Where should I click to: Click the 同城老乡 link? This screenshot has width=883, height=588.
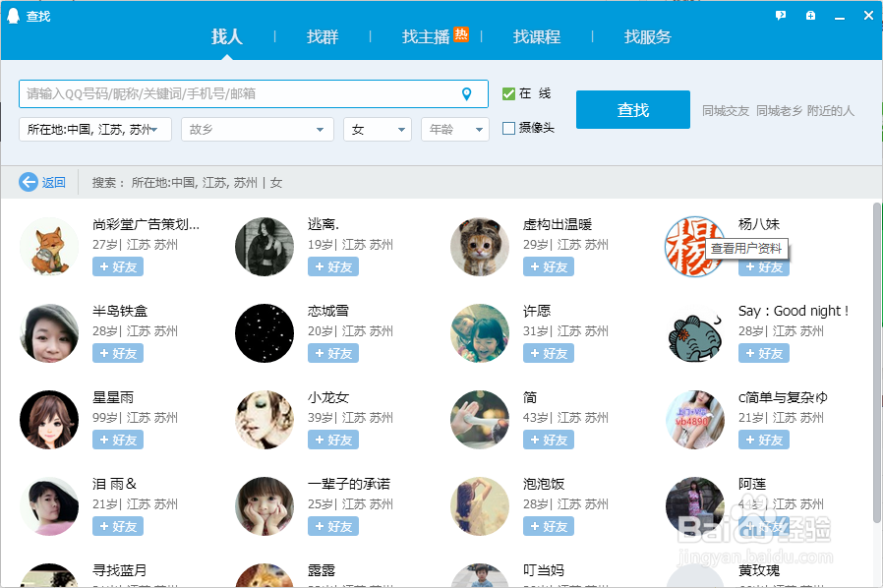point(779,111)
